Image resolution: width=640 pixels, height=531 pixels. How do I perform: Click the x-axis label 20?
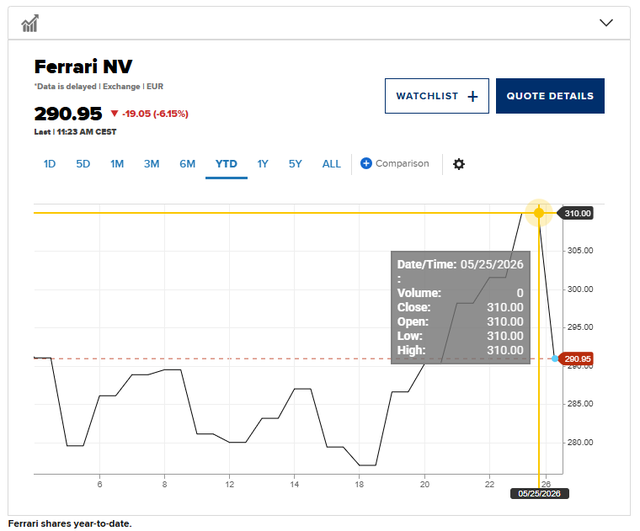tap(424, 484)
